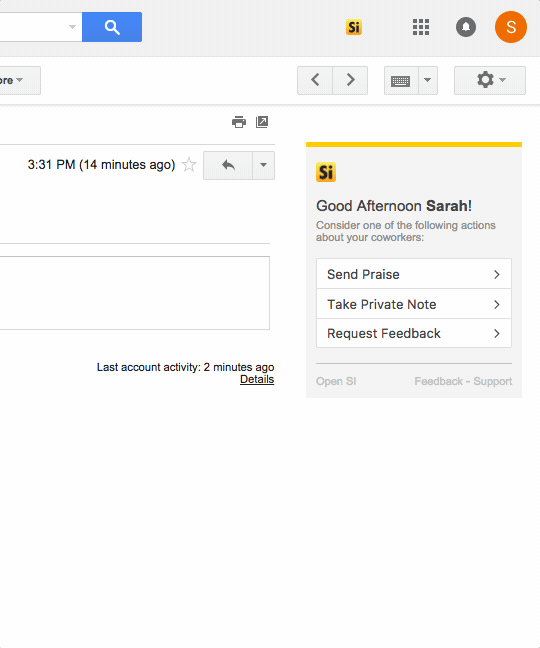Open the settings gear menu

pyautogui.click(x=490, y=80)
